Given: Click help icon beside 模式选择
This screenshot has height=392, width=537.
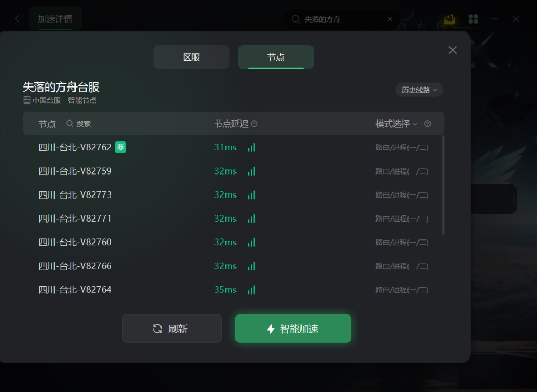Looking at the screenshot, I should pyautogui.click(x=427, y=124).
